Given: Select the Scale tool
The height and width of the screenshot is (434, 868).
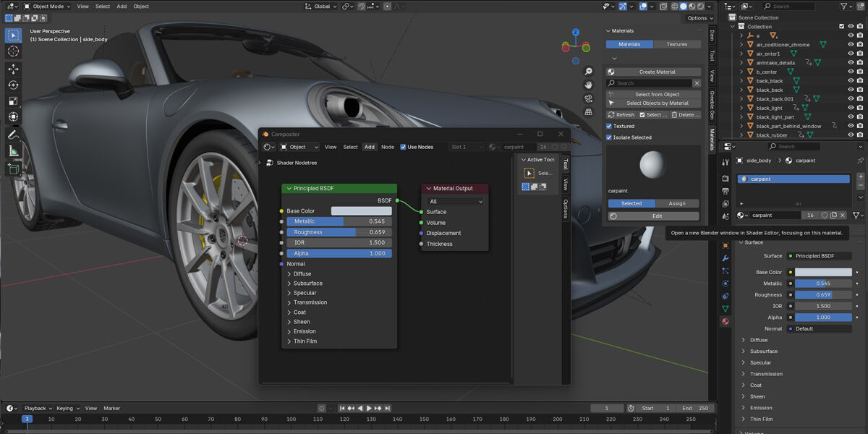Looking at the screenshot, I should [x=13, y=101].
